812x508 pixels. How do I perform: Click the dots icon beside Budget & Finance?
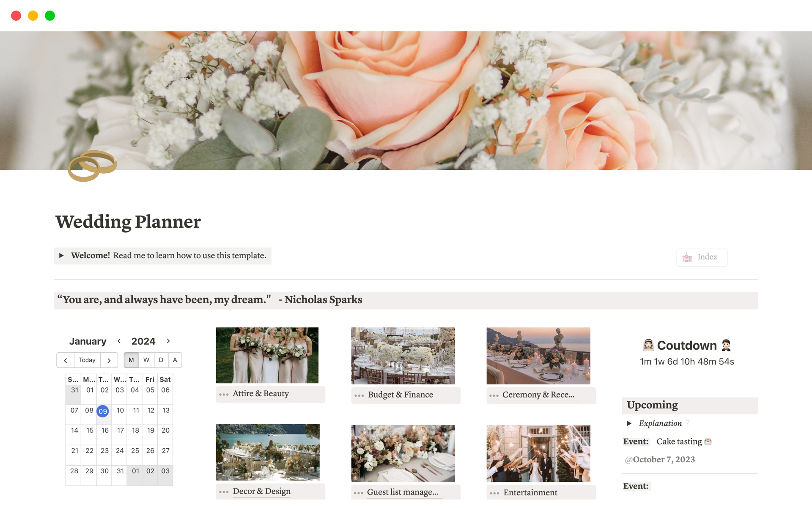click(359, 395)
